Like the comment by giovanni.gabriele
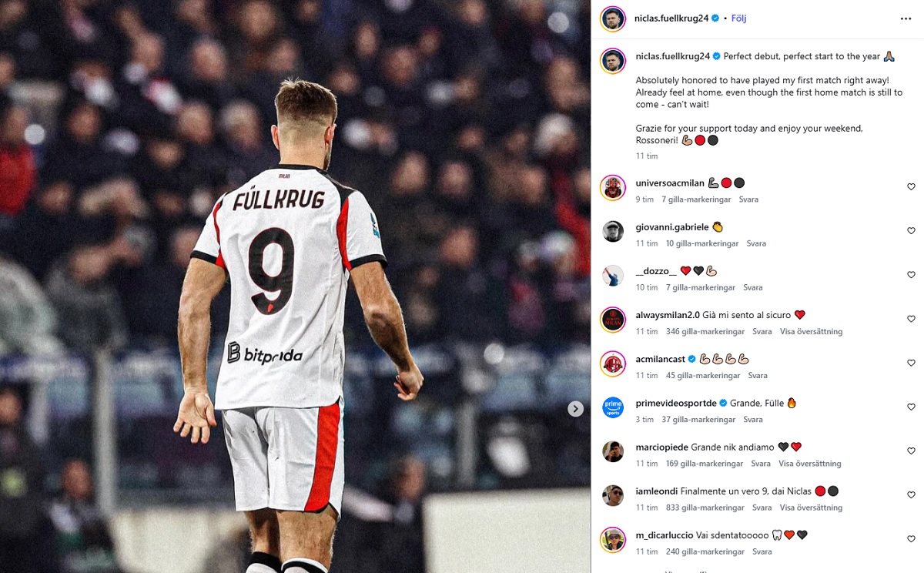The height and width of the screenshot is (573, 924). (911, 231)
